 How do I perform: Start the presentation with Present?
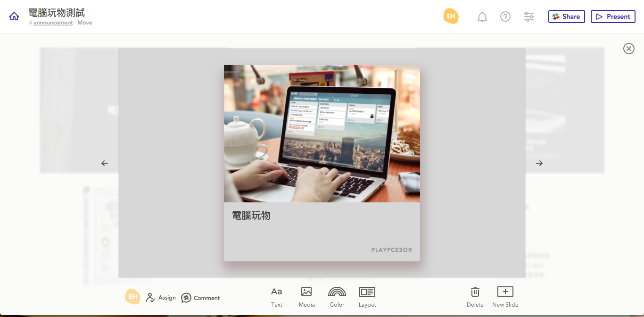(613, 17)
